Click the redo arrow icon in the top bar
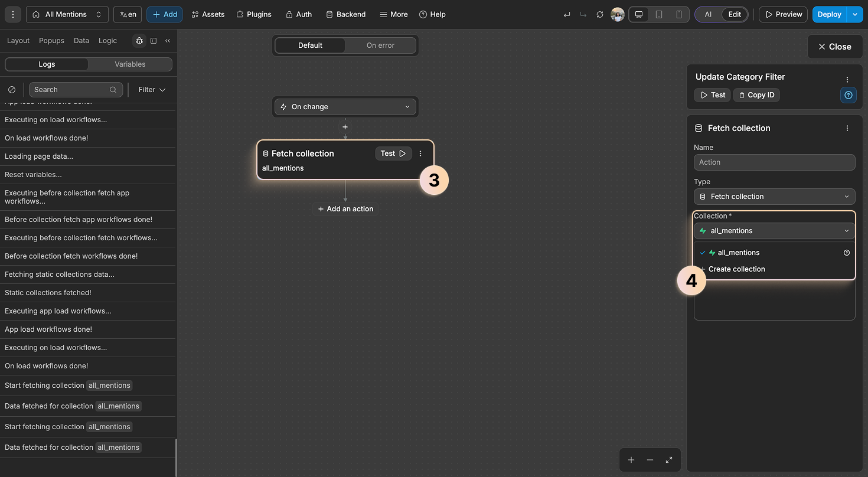Viewport: 868px width, 477px height. point(582,14)
